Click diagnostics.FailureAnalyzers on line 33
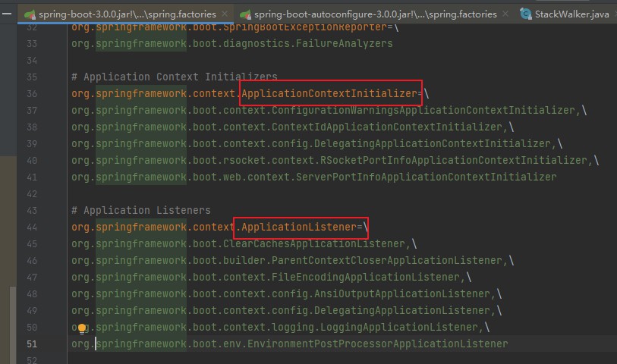617x364 pixels. (x=307, y=43)
